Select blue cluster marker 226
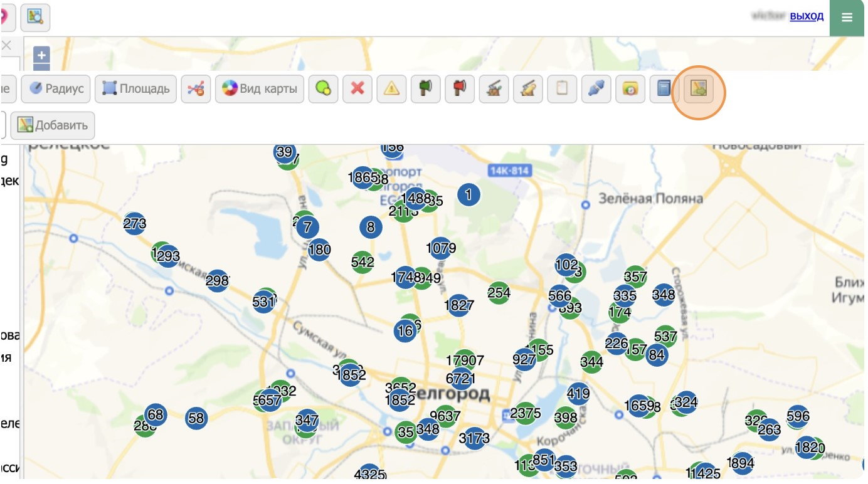Viewport: 868px width, 484px height. [617, 344]
